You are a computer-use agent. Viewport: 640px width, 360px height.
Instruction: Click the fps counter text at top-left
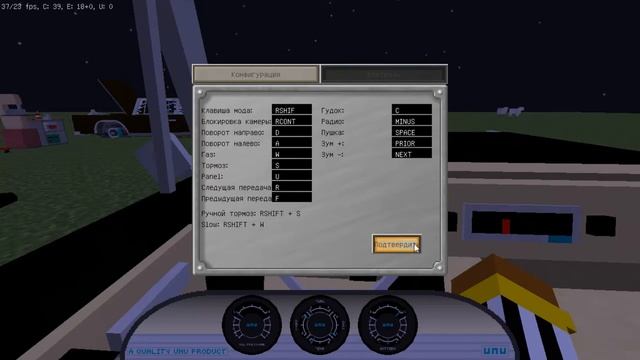(57, 7)
